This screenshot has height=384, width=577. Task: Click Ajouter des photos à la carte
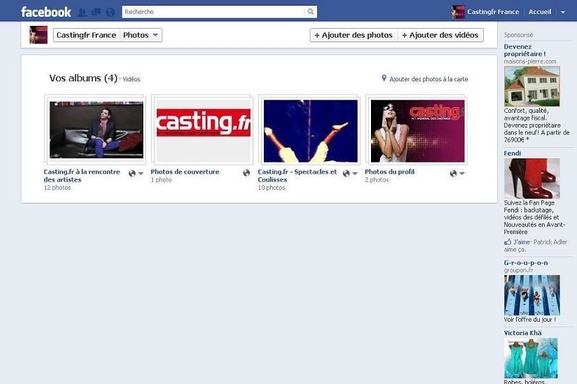point(429,79)
